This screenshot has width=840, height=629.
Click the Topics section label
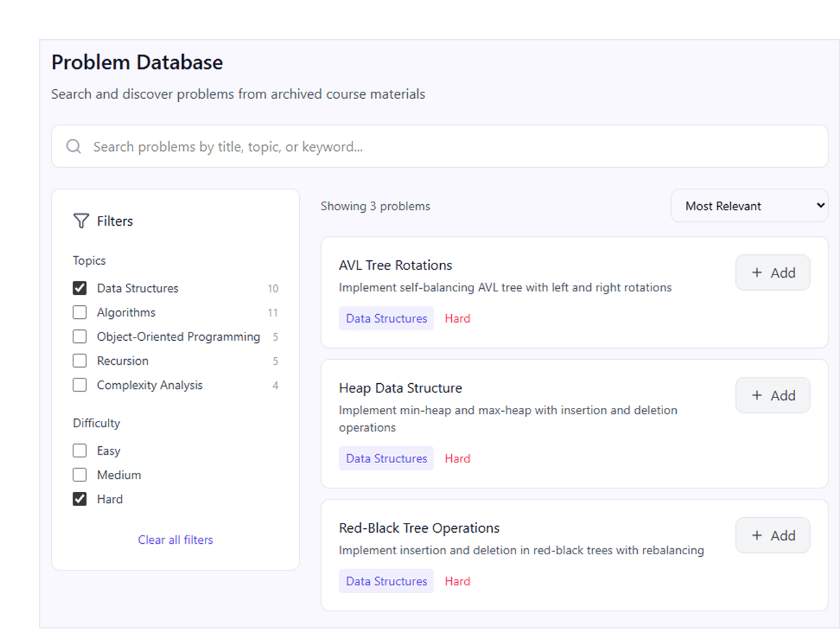[x=89, y=260]
